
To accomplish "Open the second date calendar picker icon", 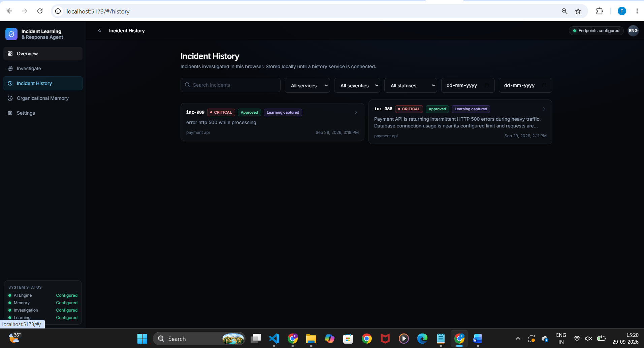I will pos(544,85).
